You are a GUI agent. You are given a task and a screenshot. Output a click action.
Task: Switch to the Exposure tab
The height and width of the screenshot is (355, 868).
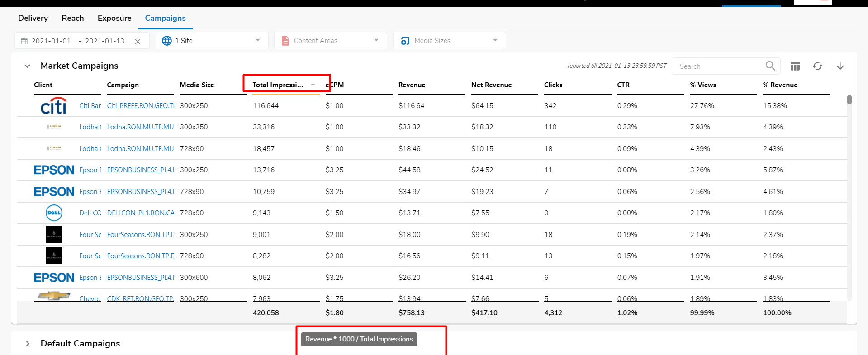click(x=114, y=18)
